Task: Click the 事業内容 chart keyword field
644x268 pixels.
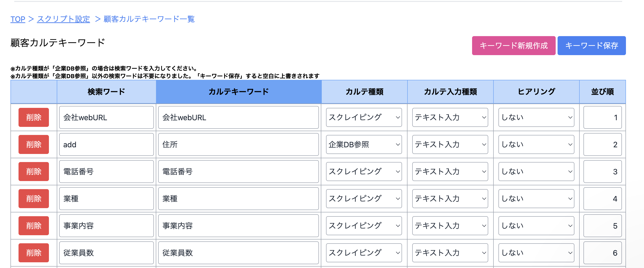Action: coord(238,225)
